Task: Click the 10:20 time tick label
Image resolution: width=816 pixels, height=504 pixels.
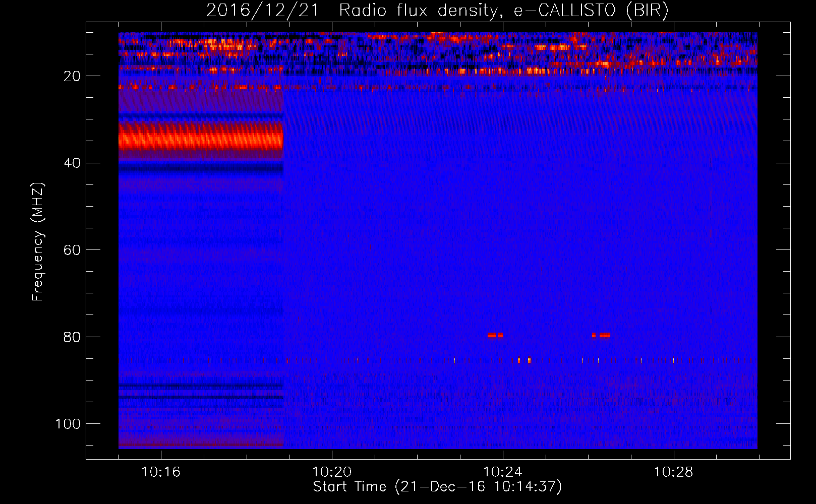Action: click(332, 472)
